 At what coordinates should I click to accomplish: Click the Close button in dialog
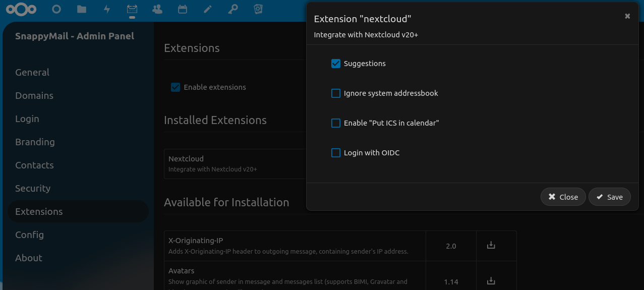pos(563,197)
